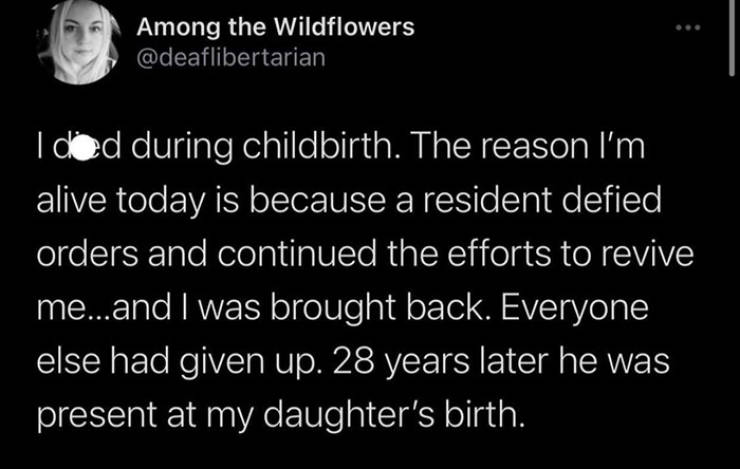Click the word efforts in the tweet

[x=499, y=254]
